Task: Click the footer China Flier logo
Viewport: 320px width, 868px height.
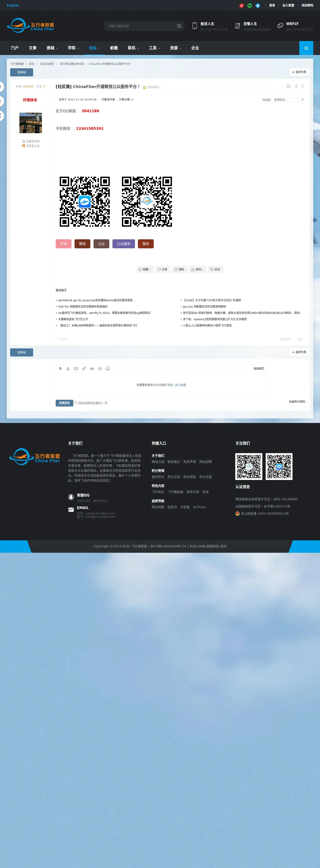Action: [35, 457]
